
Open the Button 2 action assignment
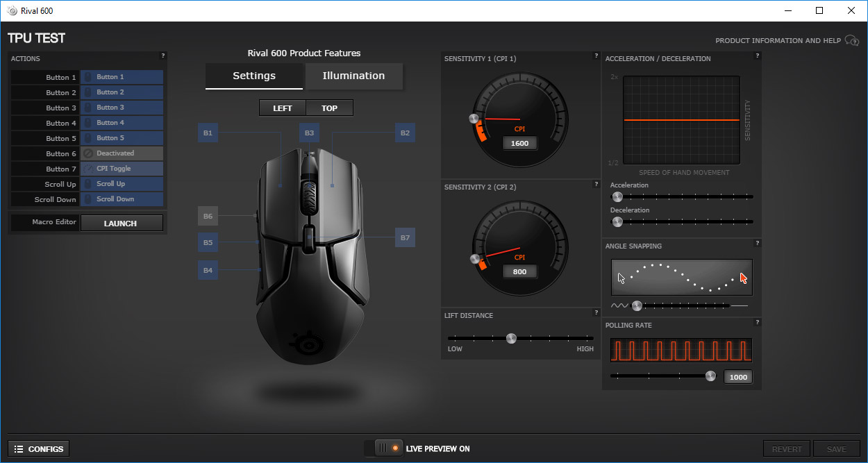point(122,92)
